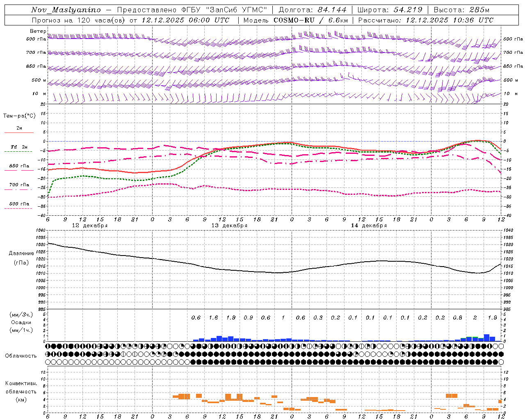Screen dimensions: 525x420
Task: Click the Широта: 54.219 value
Action: click(x=390, y=10)
